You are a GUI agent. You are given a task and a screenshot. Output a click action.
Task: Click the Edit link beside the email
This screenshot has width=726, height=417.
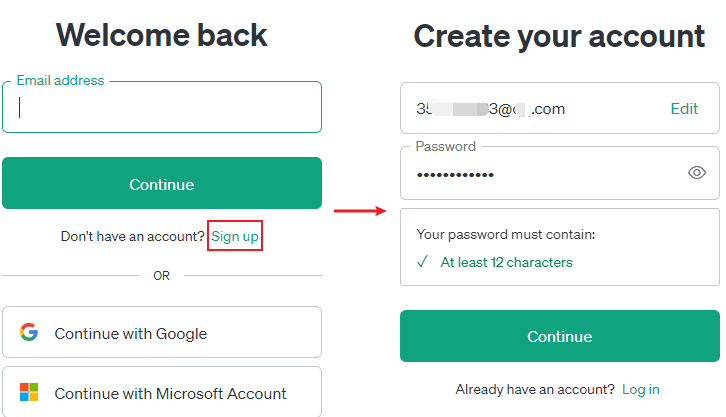[684, 109]
